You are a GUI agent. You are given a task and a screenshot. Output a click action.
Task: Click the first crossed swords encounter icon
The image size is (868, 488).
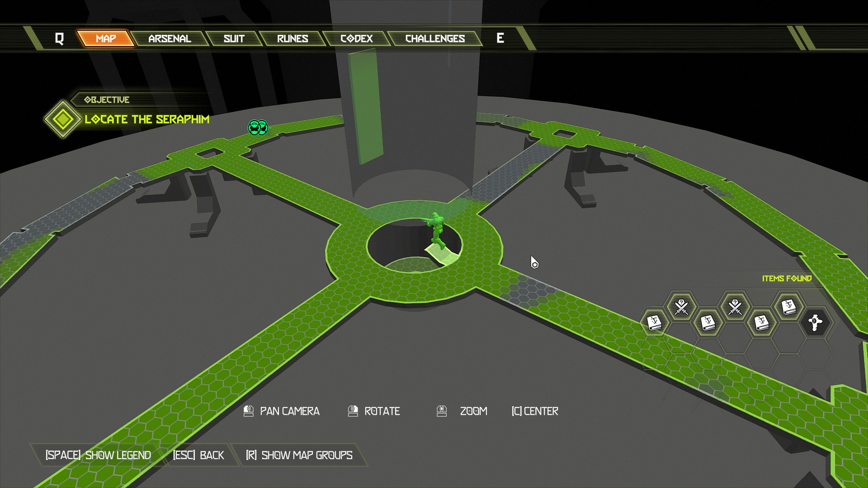(x=681, y=307)
